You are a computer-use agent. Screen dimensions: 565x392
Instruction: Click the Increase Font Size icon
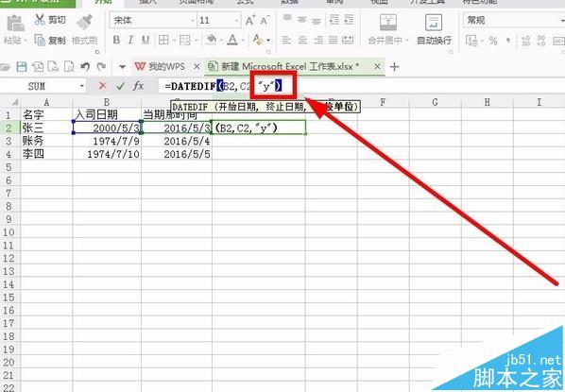(x=250, y=21)
